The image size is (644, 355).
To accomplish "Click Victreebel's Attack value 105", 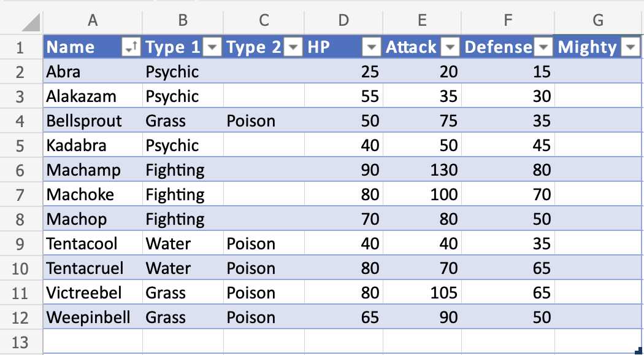I will (x=422, y=293).
